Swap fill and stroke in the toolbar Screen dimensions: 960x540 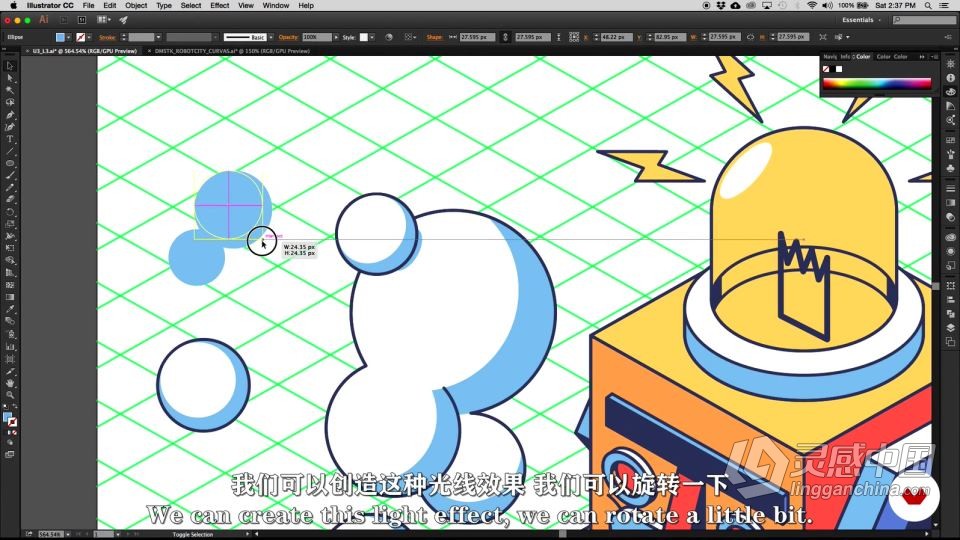coord(15,407)
